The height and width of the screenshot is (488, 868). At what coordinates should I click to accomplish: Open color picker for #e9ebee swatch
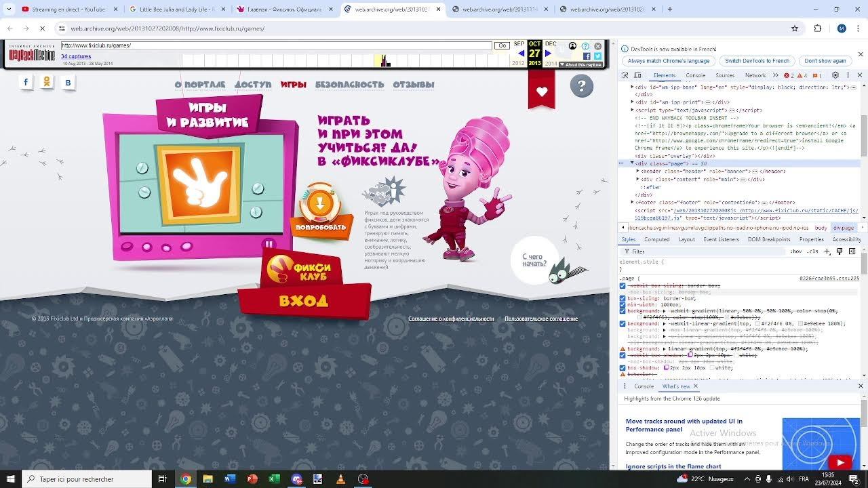pyautogui.click(x=802, y=324)
